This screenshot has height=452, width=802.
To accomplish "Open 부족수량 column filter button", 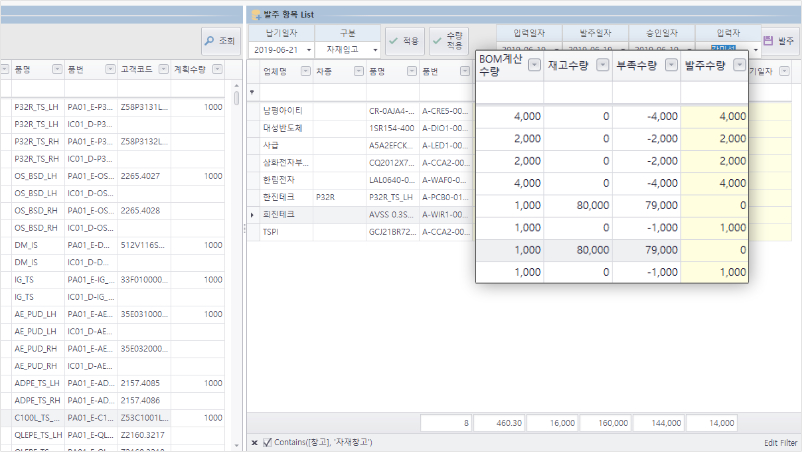I will point(672,65).
